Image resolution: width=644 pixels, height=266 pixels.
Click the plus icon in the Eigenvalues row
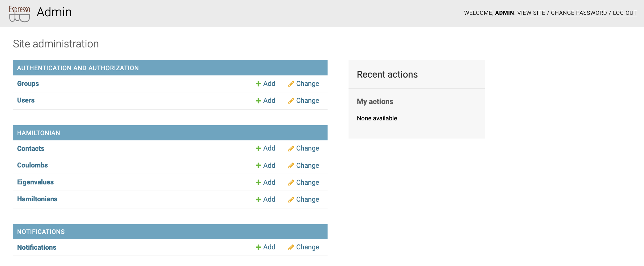point(258,183)
